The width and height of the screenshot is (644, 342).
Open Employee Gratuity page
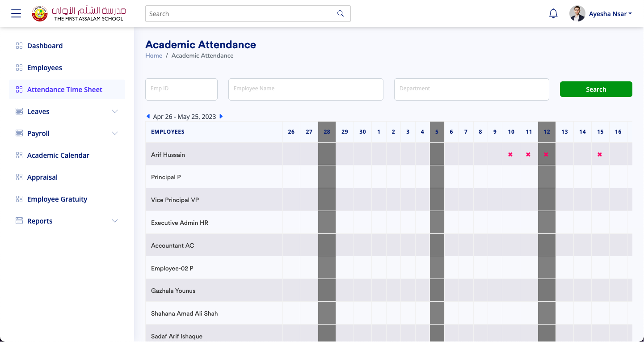(x=57, y=199)
